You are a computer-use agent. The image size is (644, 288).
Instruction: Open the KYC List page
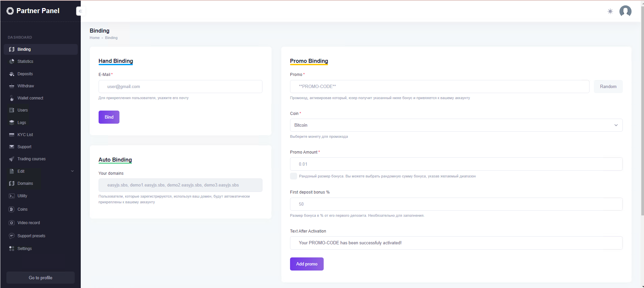[x=25, y=135]
